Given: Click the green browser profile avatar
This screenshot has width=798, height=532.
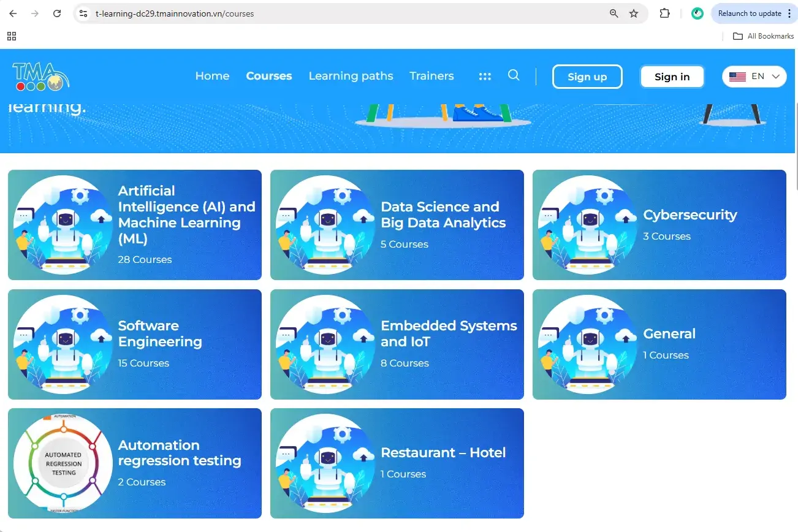Looking at the screenshot, I should pos(697,13).
